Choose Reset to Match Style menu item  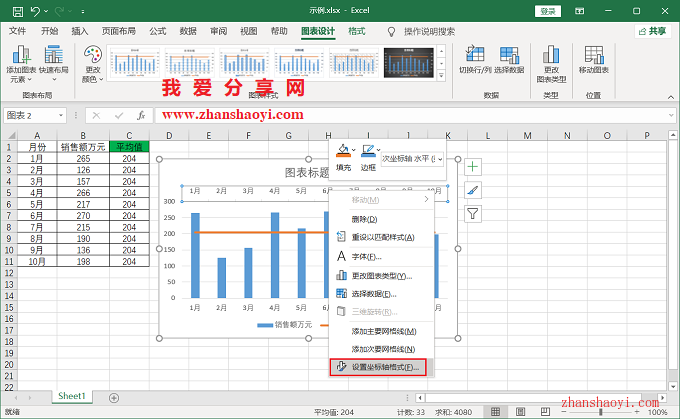[x=382, y=237]
